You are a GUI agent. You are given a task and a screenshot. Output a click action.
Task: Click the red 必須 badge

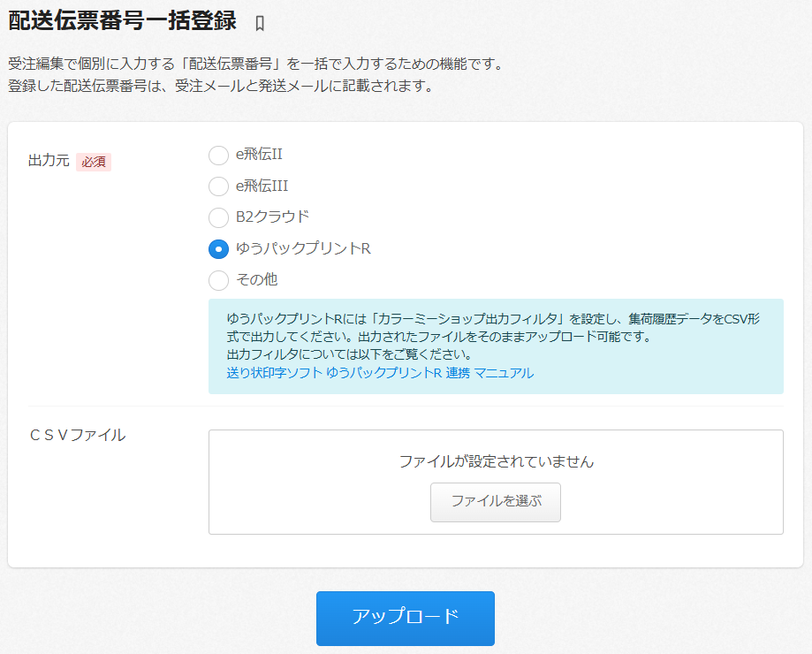click(94, 162)
